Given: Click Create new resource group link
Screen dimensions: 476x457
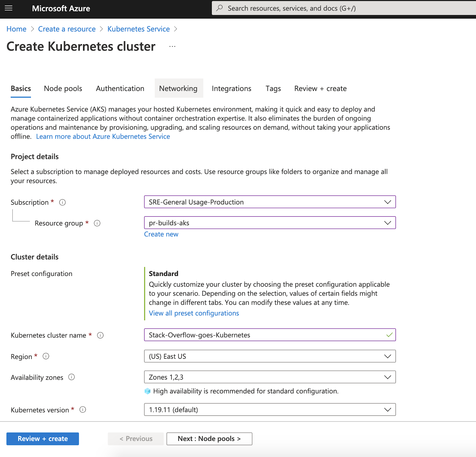Looking at the screenshot, I should coord(161,234).
